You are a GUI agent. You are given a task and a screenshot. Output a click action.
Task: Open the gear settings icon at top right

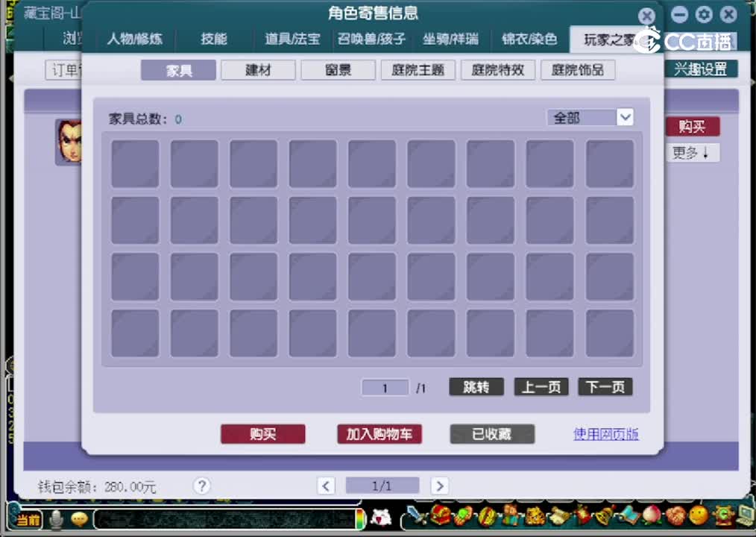(x=703, y=14)
